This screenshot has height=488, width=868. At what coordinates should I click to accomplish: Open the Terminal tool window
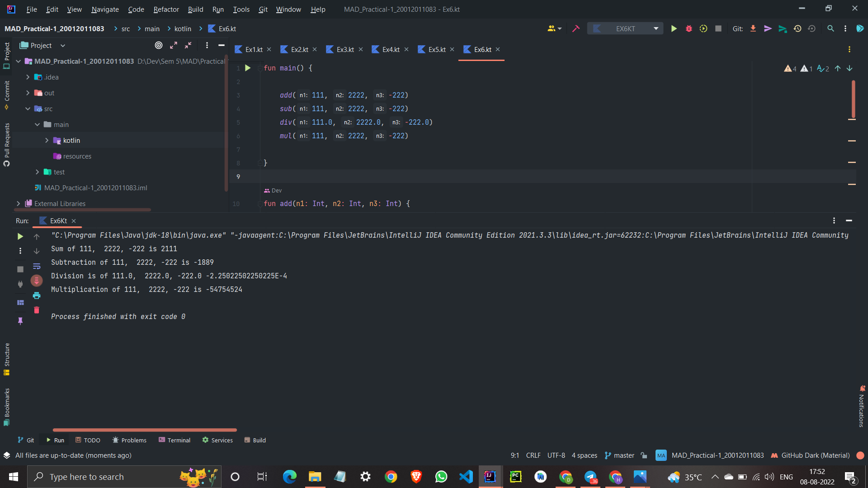click(175, 440)
